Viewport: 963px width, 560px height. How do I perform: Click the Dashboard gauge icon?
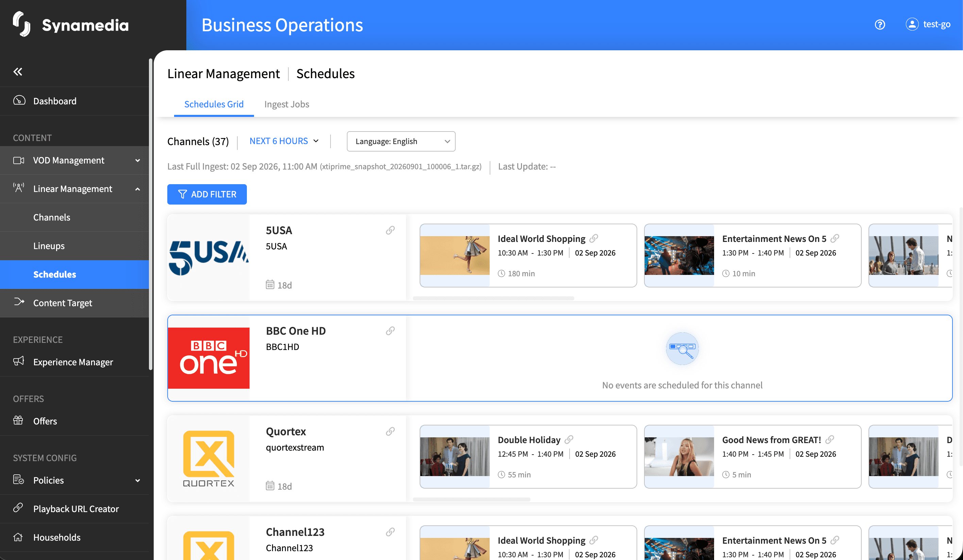coord(19,101)
